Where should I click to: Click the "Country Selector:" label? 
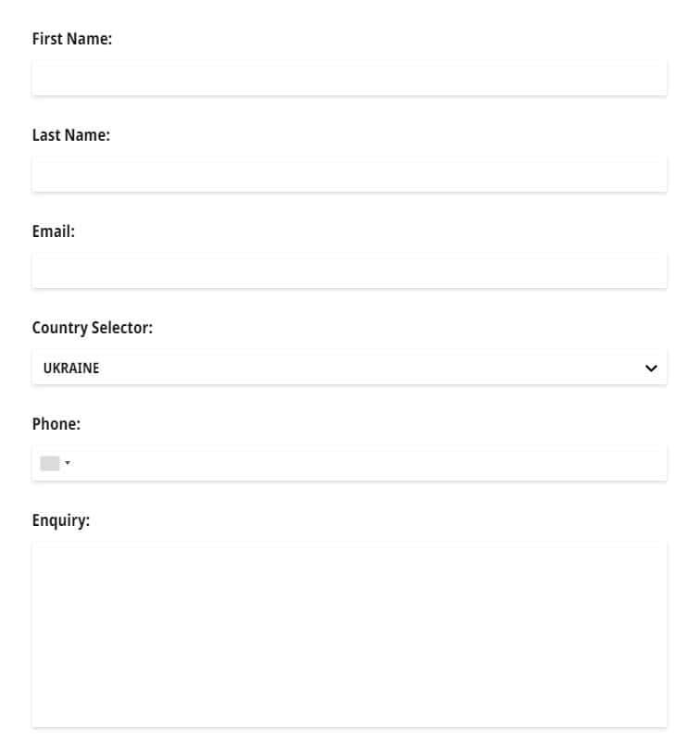(92, 328)
